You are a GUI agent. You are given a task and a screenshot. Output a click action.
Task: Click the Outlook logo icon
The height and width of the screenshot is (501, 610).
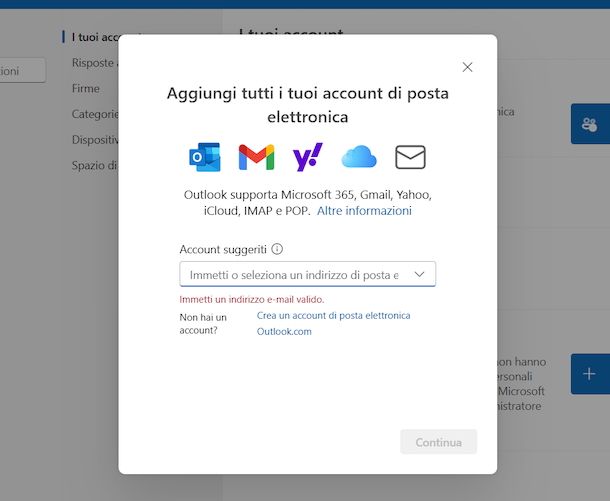pos(205,157)
